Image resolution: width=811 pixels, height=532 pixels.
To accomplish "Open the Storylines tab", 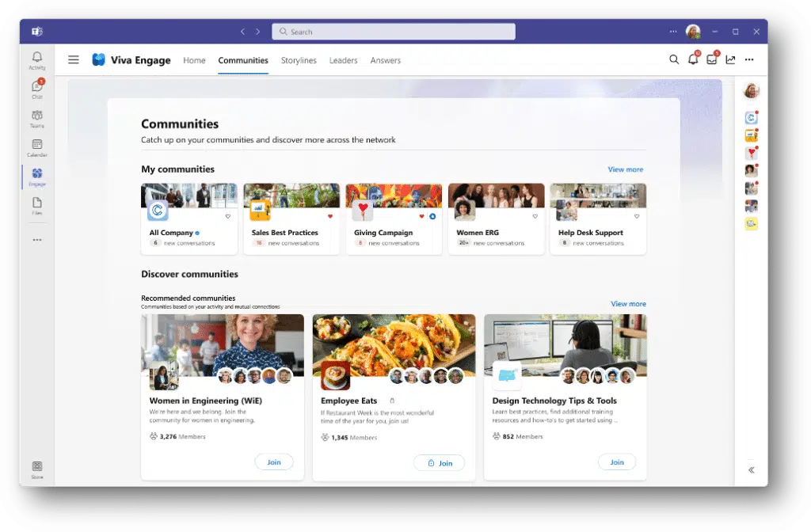I will pyautogui.click(x=299, y=60).
